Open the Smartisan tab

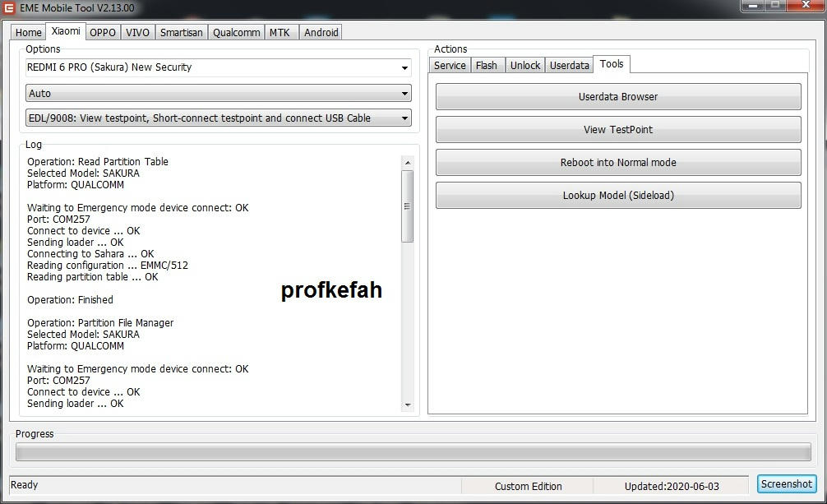coord(182,32)
